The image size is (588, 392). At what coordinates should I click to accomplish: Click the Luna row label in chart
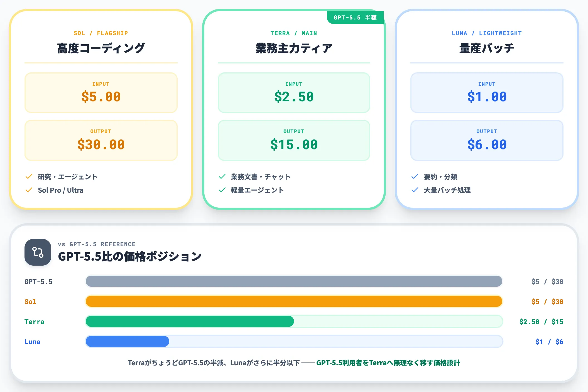click(x=32, y=342)
